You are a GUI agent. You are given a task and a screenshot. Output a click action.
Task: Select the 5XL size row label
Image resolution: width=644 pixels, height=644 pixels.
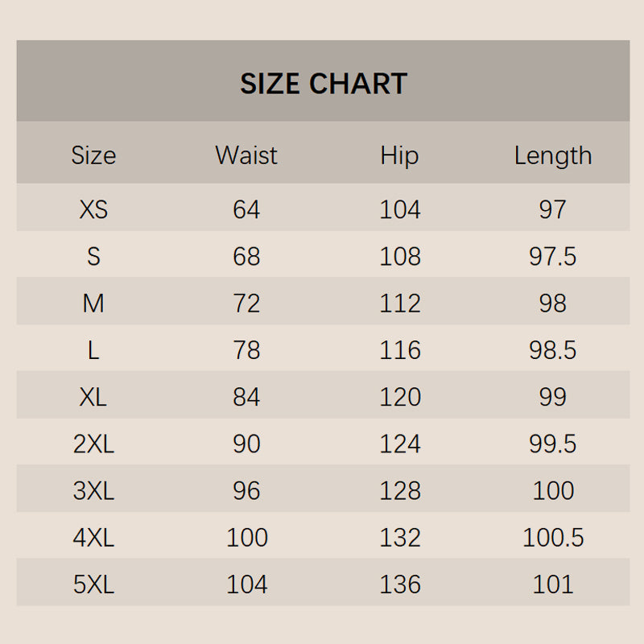coord(93,584)
